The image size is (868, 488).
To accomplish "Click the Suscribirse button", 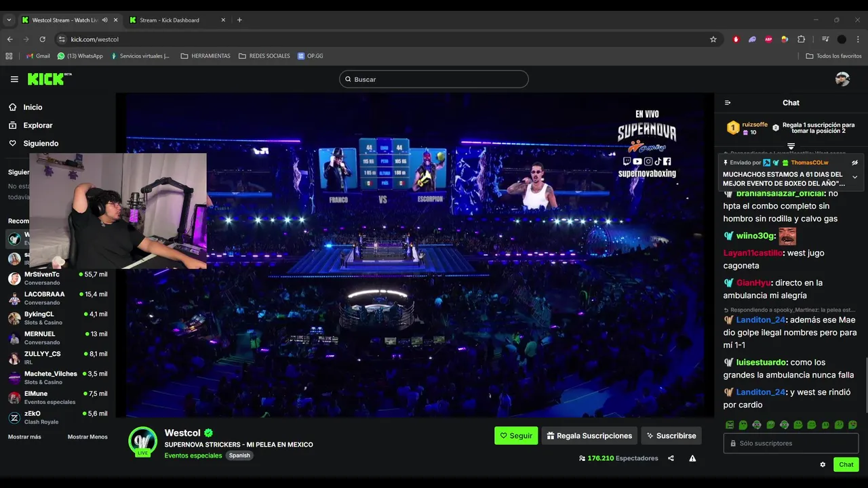I will tap(671, 436).
